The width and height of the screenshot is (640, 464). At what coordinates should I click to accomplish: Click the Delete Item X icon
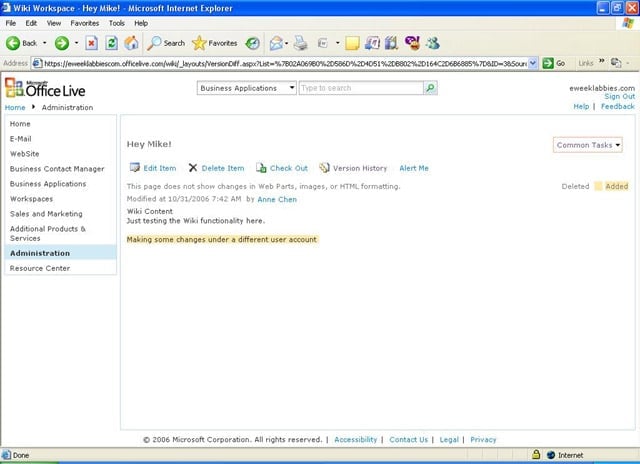pos(193,168)
